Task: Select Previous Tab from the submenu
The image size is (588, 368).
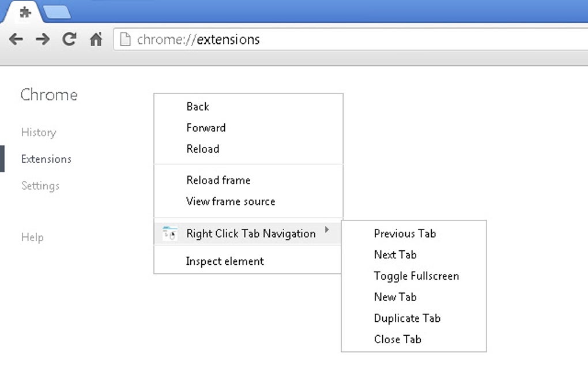Action: click(x=405, y=234)
